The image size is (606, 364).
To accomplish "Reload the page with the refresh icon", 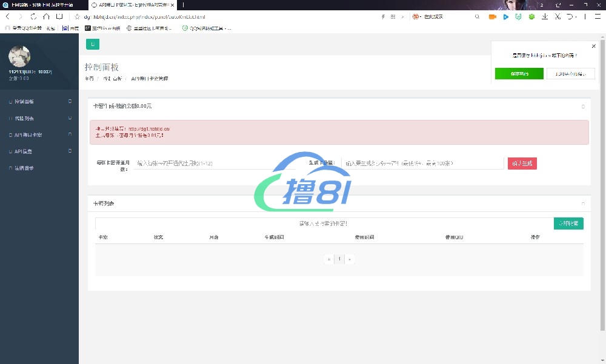I will tap(33, 17).
